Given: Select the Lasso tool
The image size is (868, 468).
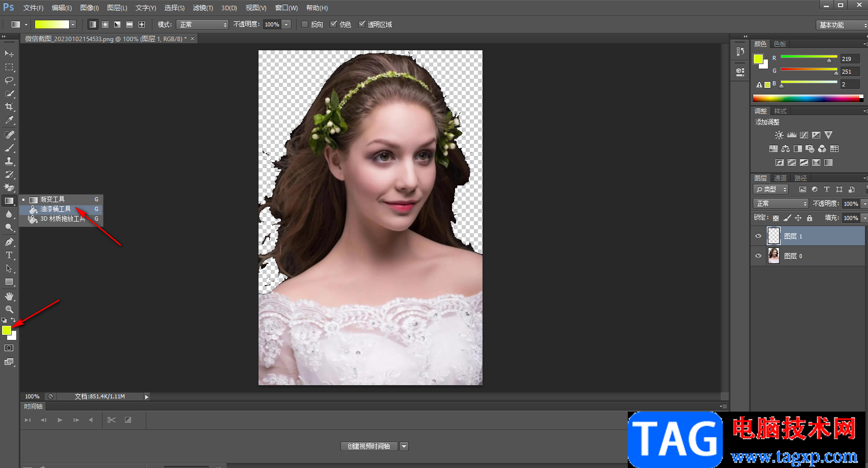Looking at the screenshot, I should pos(9,80).
